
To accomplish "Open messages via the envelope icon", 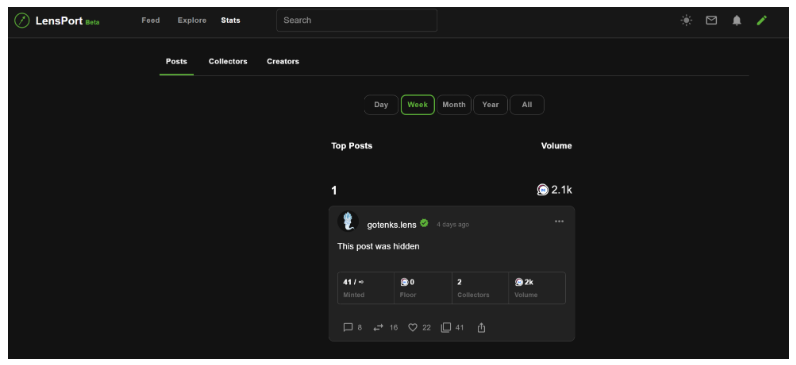I will pyautogui.click(x=712, y=20).
